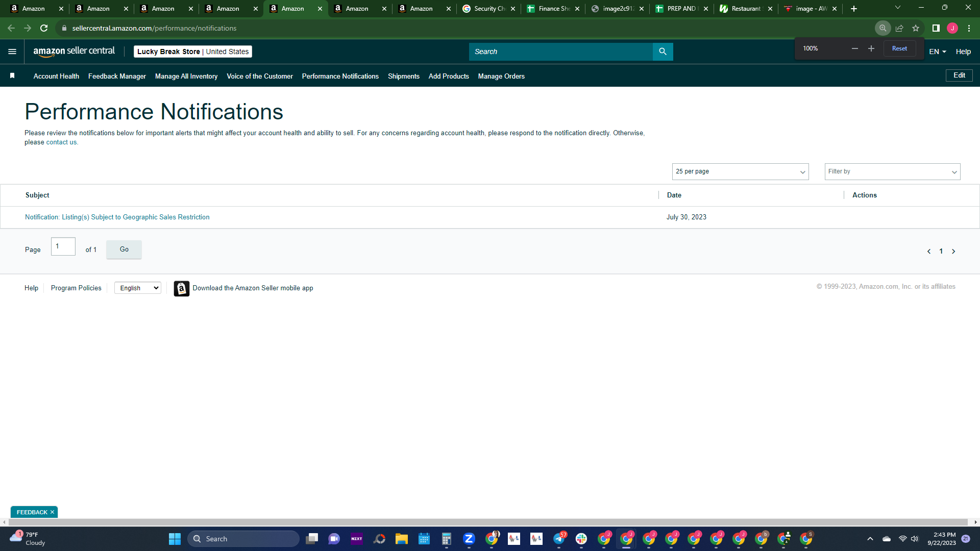Viewport: 980px width, 551px height.
Task: Select Performance Notifications in the nav bar
Action: pos(340,76)
